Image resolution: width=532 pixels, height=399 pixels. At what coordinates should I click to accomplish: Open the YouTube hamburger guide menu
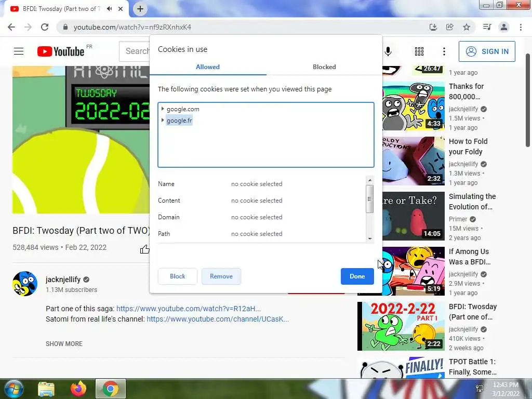[x=19, y=51]
